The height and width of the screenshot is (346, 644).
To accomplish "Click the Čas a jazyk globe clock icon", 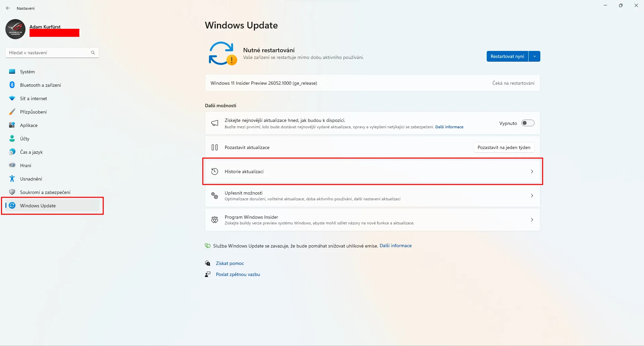I will (x=12, y=152).
